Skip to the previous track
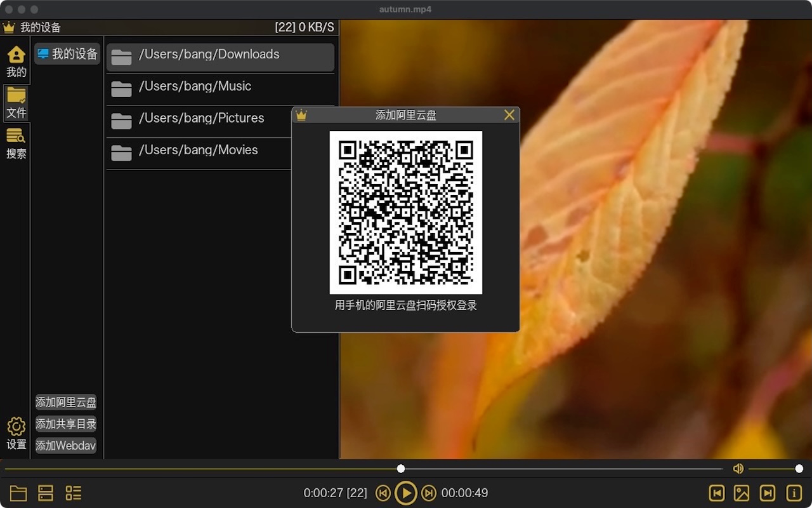The width and height of the screenshot is (812, 508). click(x=383, y=493)
